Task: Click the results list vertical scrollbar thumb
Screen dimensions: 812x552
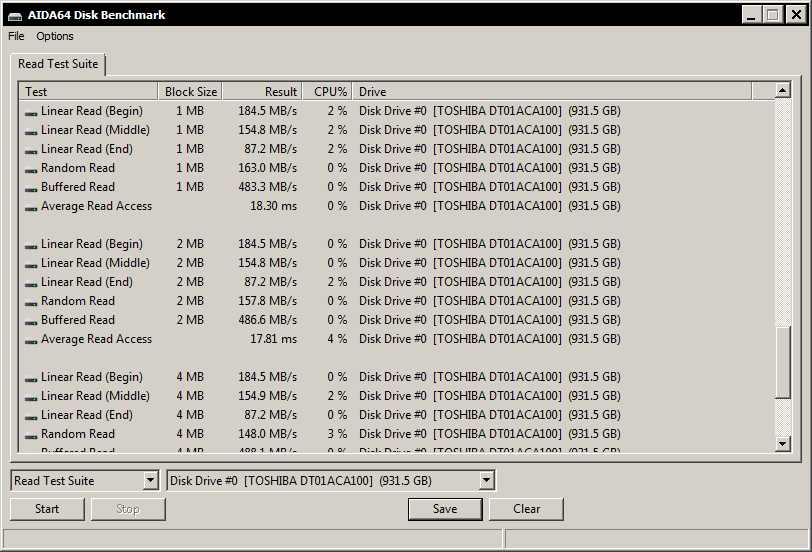Action: 782,362
